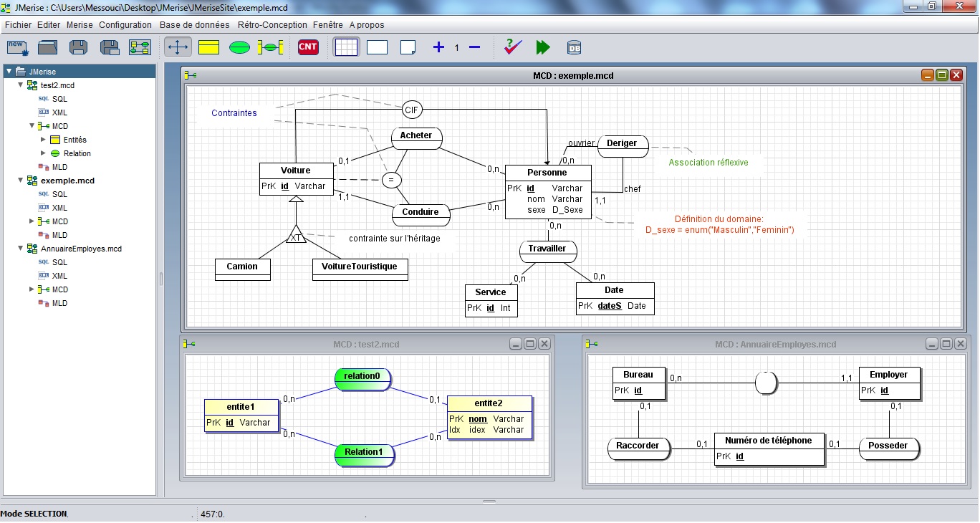Save the current diagram with the single-disk icon
This screenshot has height=523, width=980.
79,47
